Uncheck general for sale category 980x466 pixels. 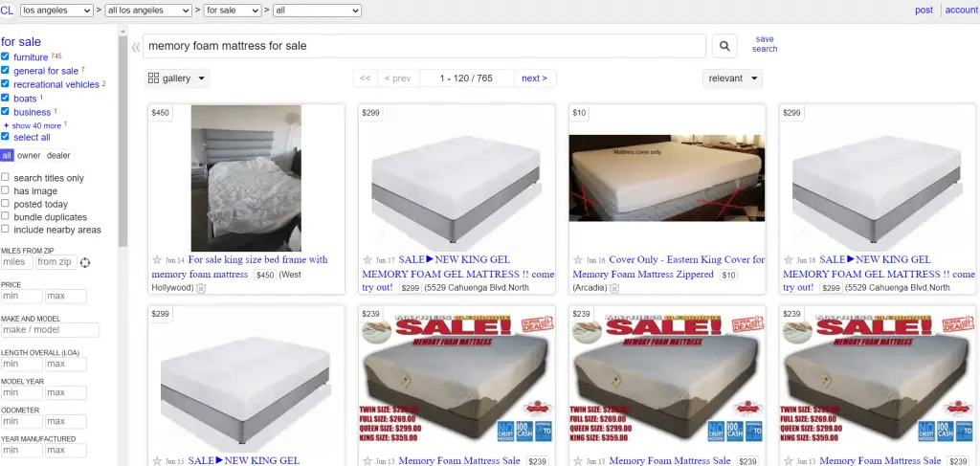click(x=5, y=70)
